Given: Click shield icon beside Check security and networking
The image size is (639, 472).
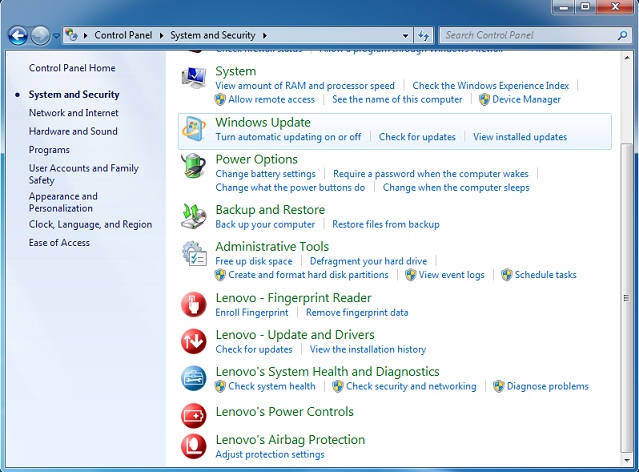Looking at the screenshot, I should (x=338, y=386).
